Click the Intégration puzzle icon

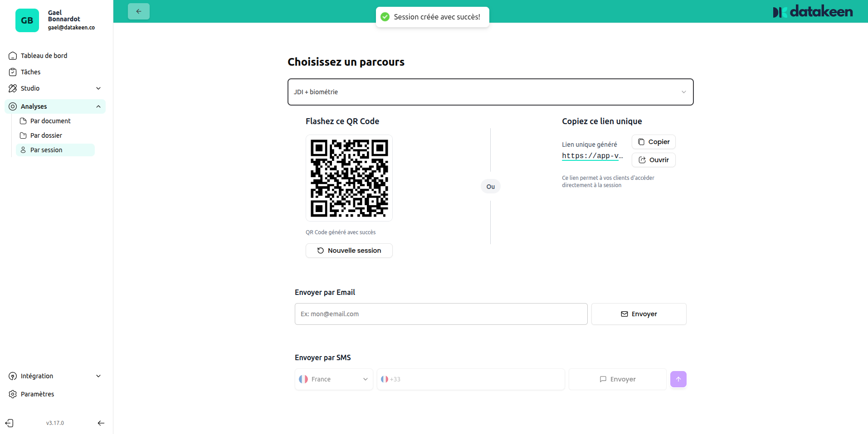(x=12, y=376)
